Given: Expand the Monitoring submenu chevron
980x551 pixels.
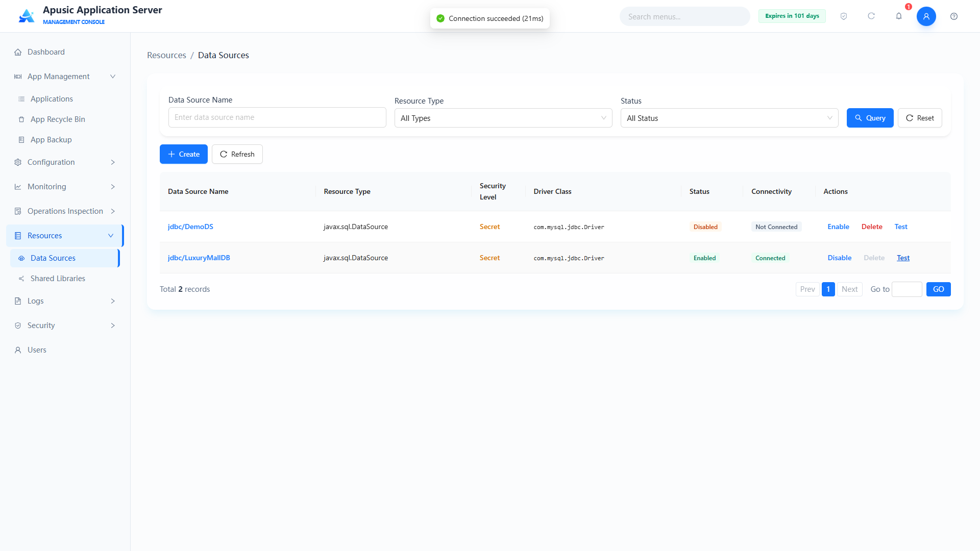Looking at the screenshot, I should tap(113, 187).
